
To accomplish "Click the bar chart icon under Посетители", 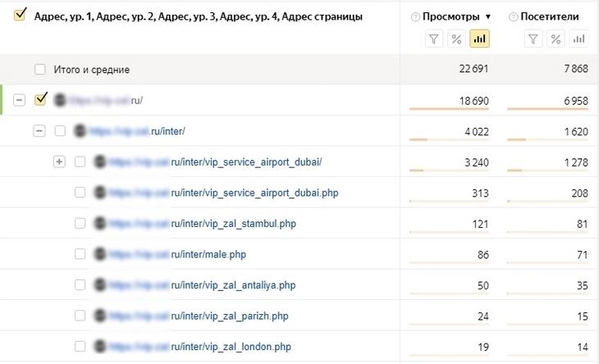I will 578,39.
